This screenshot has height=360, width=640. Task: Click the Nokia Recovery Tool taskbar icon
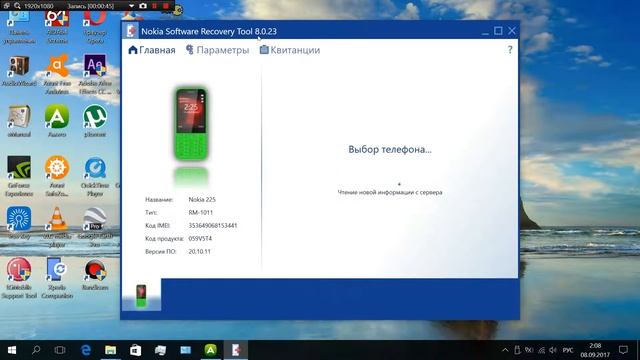pos(236,350)
